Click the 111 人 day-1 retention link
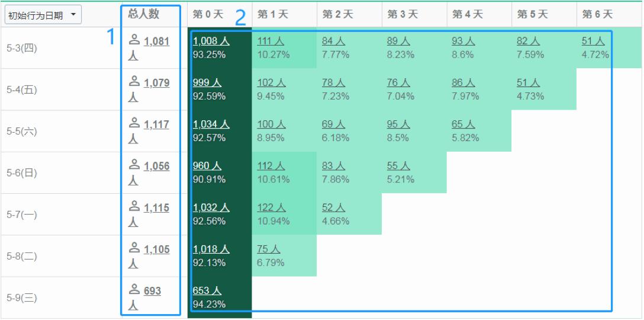The width and height of the screenshot is (644, 320). (x=271, y=41)
